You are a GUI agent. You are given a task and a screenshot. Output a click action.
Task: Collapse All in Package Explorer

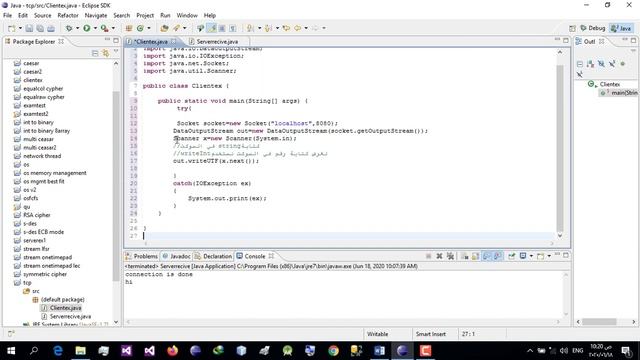(x=95, y=53)
